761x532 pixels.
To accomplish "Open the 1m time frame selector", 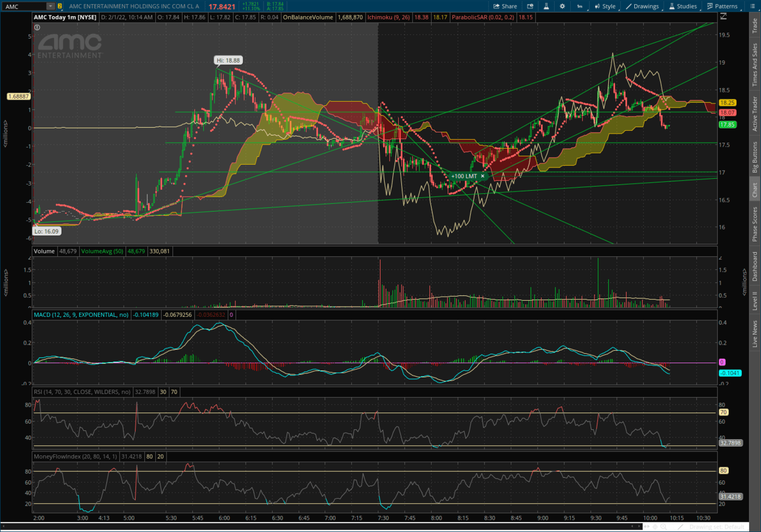I will pyautogui.click(x=580, y=6).
